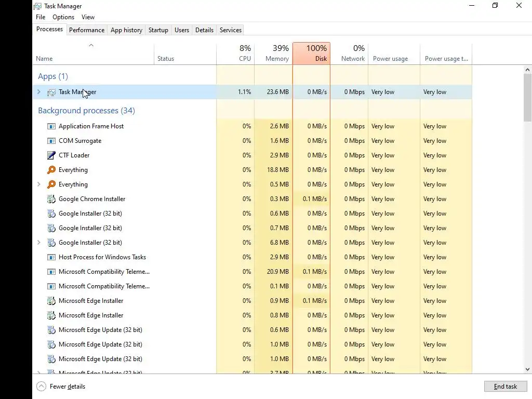The width and height of the screenshot is (532, 399).
Task: Click Fewer details link
Action: coord(67,387)
